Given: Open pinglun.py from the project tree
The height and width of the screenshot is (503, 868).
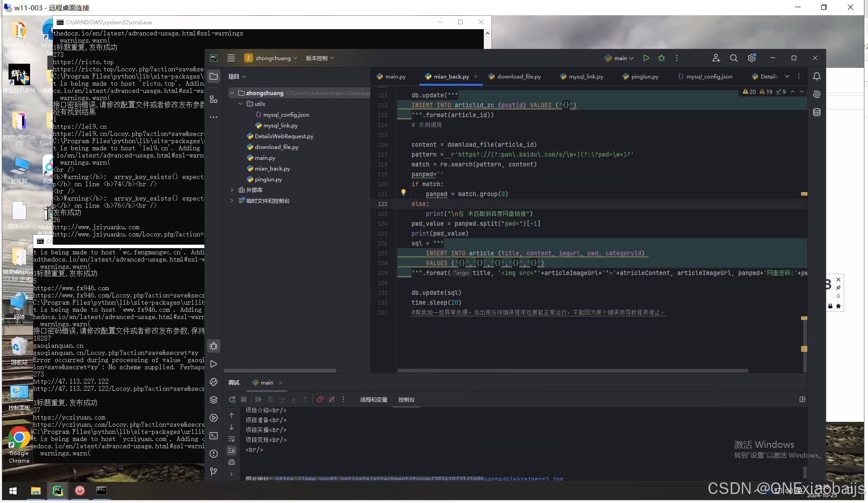Looking at the screenshot, I should (x=268, y=179).
